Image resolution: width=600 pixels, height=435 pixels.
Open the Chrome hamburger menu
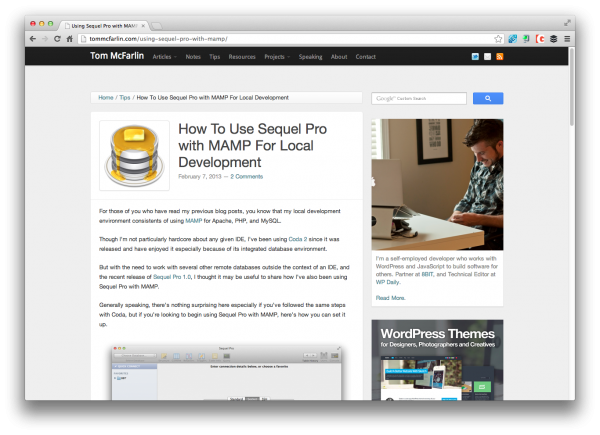click(567, 38)
